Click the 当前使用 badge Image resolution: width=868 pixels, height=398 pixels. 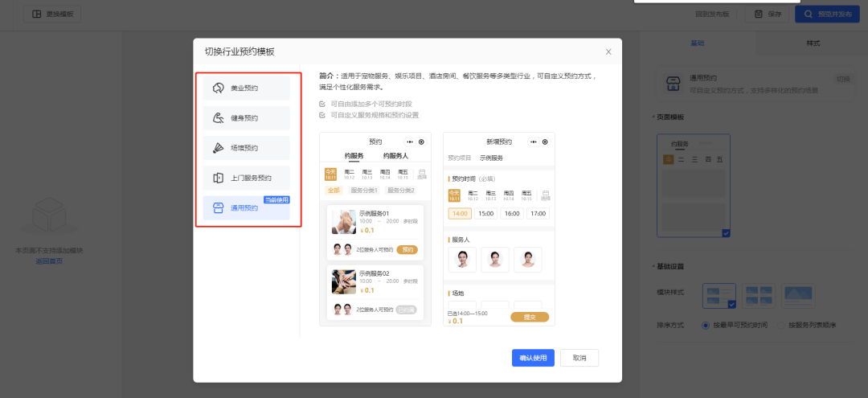point(277,200)
